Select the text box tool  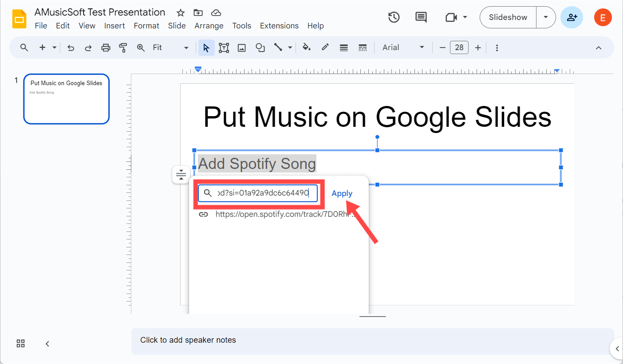click(x=224, y=47)
